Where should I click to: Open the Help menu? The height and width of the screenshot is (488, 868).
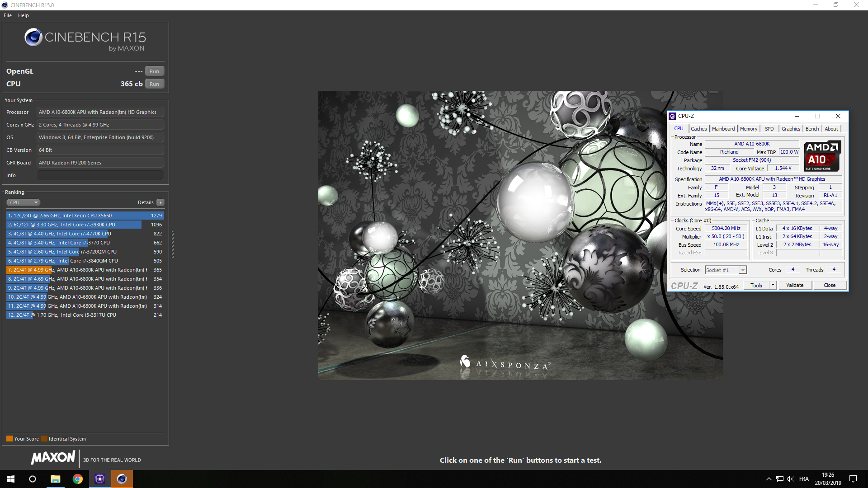pyautogui.click(x=24, y=15)
